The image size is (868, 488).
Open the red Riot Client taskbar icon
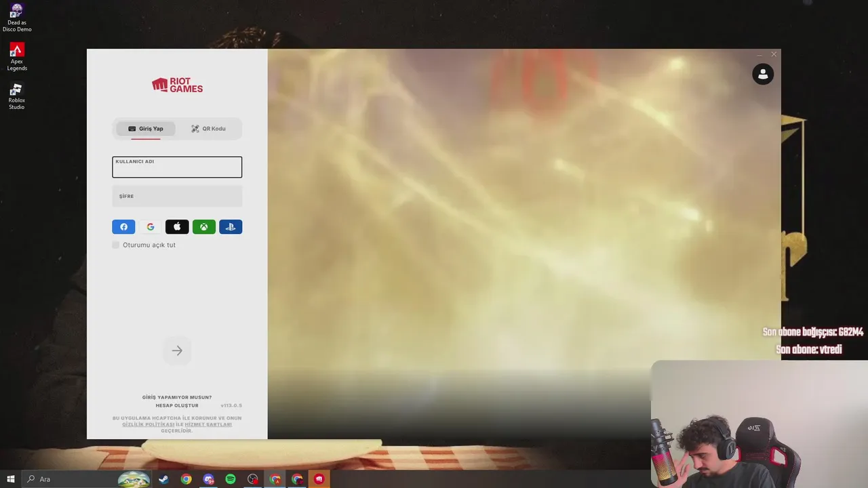319,479
